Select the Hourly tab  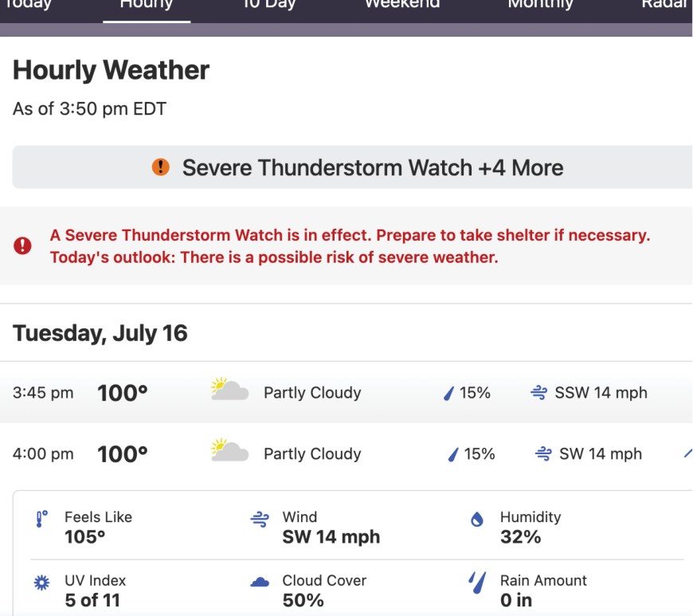coord(147,5)
